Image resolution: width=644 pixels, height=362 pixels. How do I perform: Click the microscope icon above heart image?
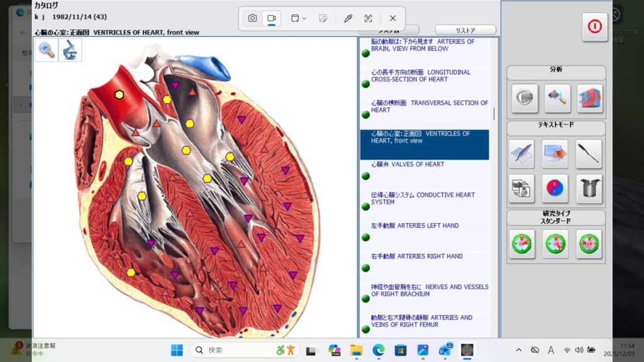pyautogui.click(x=70, y=50)
